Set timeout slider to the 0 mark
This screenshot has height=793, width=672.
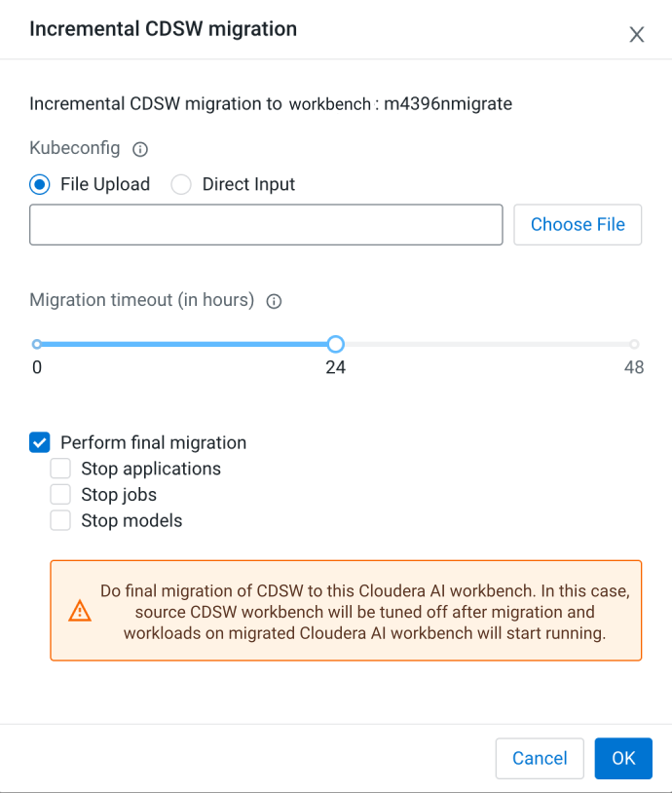[x=37, y=344]
